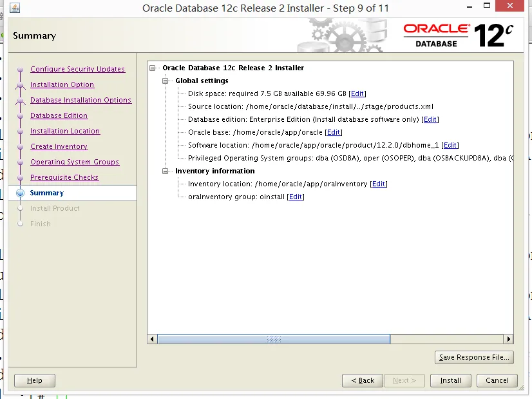The height and width of the screenshot is (399, 532).
Task: Click the Install Product step label
Action: coord(55,208)
